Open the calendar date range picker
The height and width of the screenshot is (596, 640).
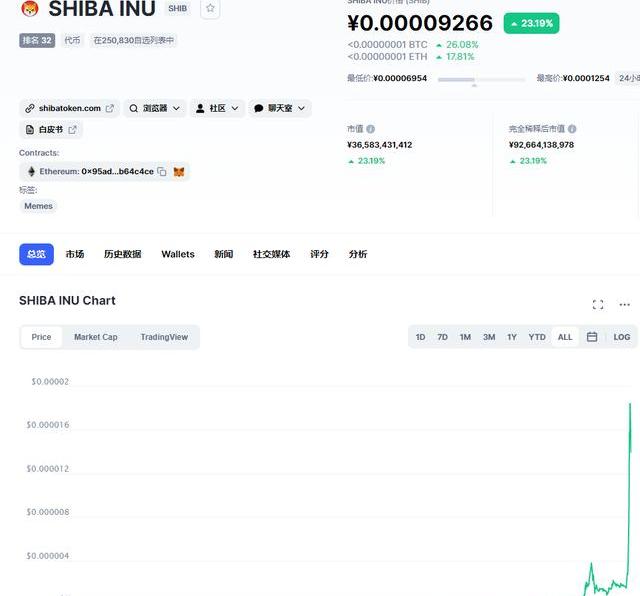tap(592, 337)
